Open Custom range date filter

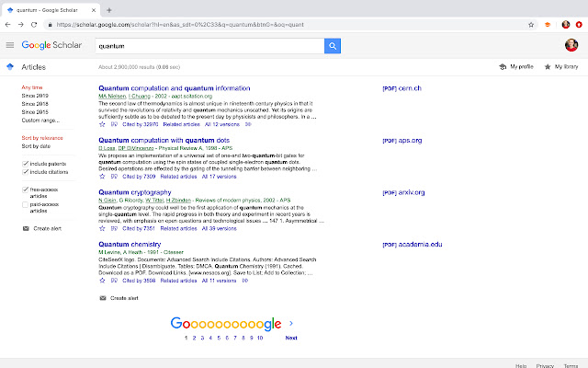click(40, 121)
